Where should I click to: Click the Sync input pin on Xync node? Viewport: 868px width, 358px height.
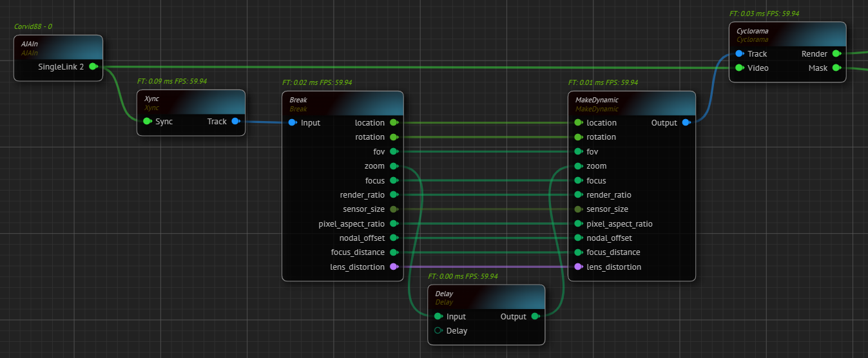(x=147, y=121)
